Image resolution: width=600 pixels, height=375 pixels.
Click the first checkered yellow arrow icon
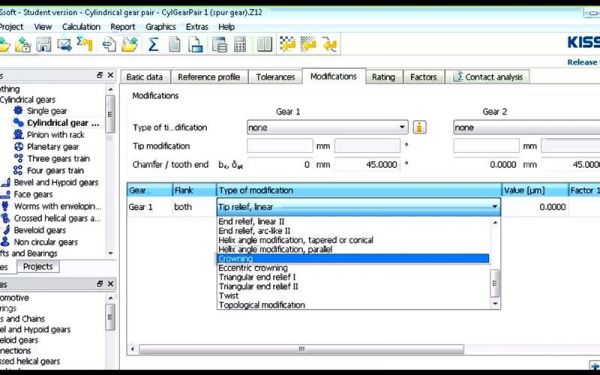tap(287, 45)
